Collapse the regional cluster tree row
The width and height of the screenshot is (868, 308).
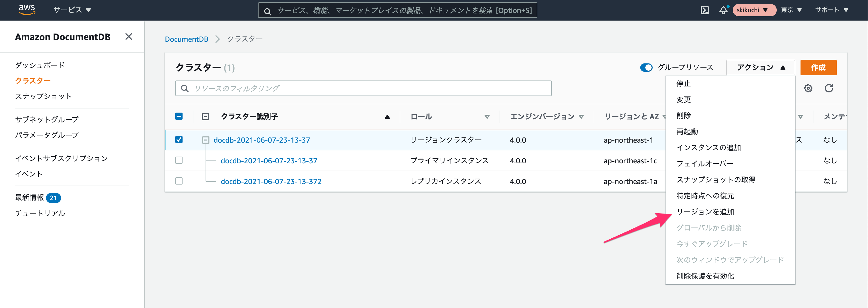click(205, 140)
